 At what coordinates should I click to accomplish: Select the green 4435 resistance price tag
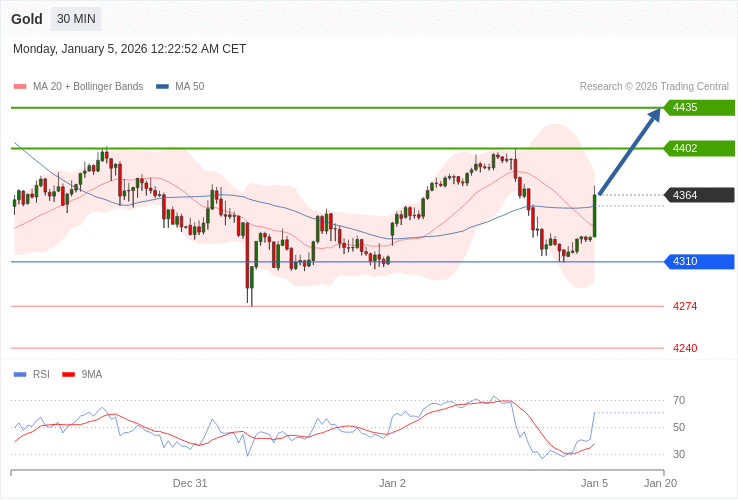pos(698,107)
